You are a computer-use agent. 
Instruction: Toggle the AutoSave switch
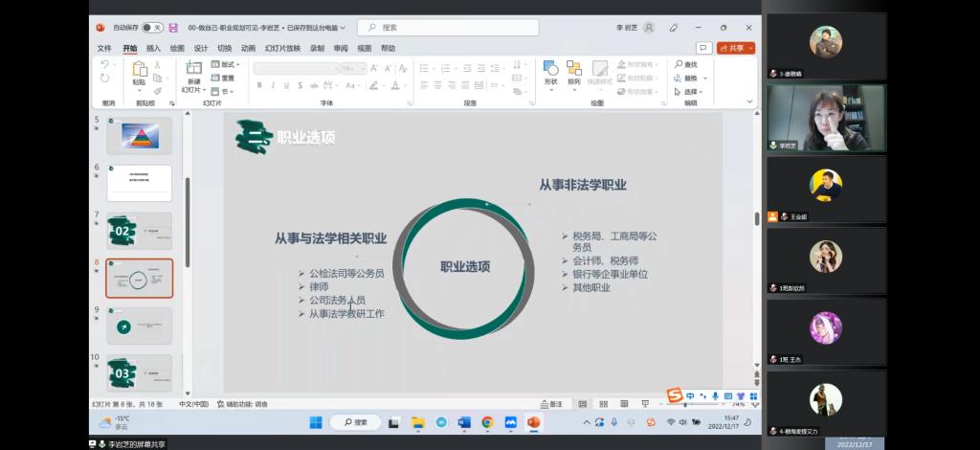click(x=152, y=28)
